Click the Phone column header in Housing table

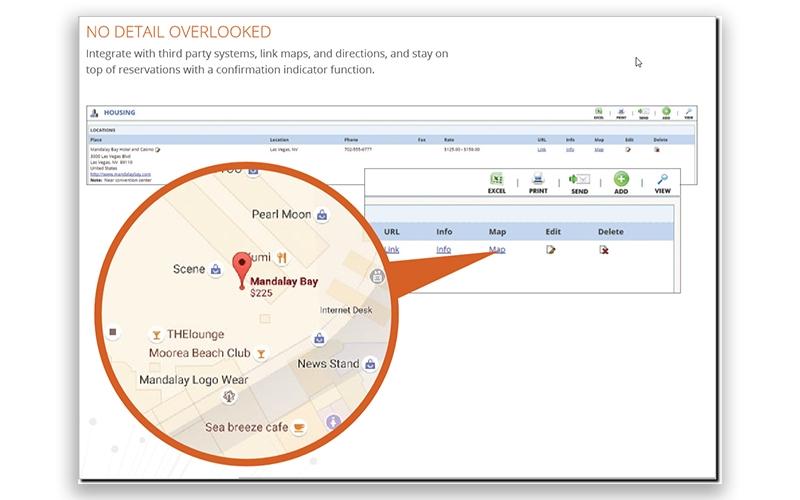pyautogui.click(x=351, y=140)
